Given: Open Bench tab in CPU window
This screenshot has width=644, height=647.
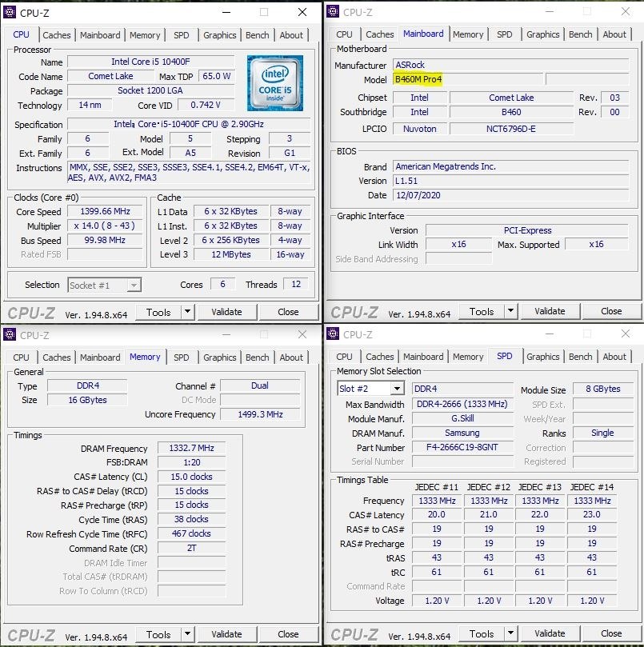Looking at the screenshot, I should click(257, 35).
